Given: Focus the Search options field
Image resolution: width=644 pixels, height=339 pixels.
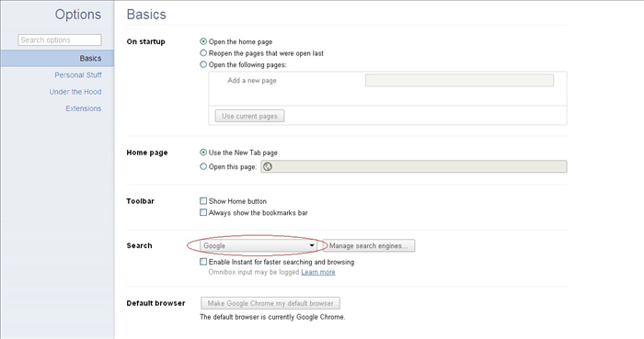Looking at the screenshot, I should coord(60,40).
